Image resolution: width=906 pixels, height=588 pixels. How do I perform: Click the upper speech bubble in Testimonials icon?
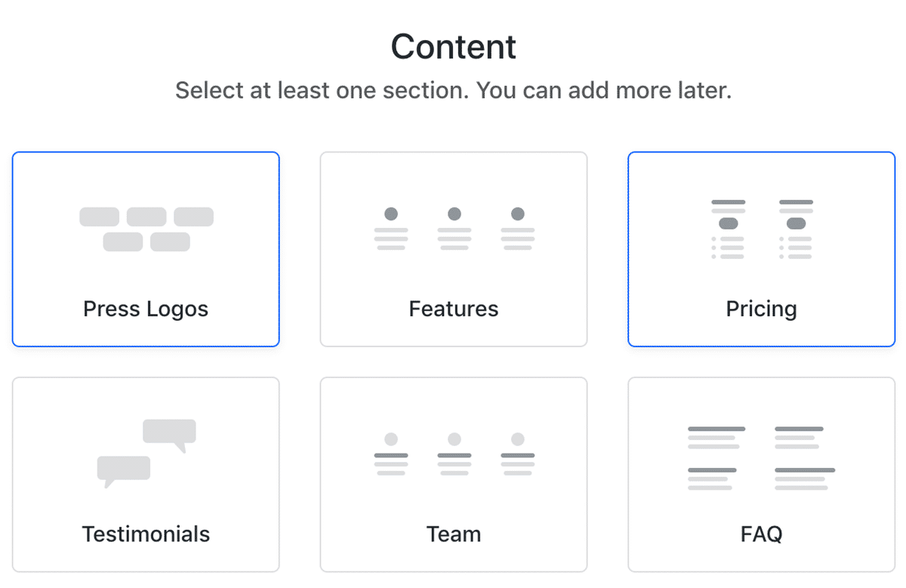coord(170,436)
